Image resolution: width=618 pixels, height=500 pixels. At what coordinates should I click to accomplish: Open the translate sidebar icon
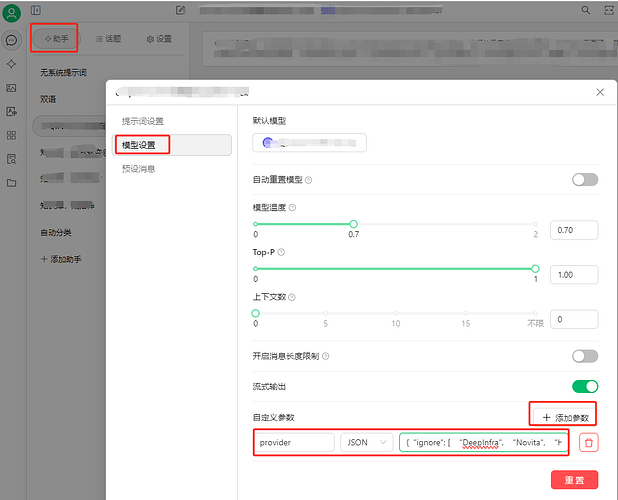click(11, 112)
